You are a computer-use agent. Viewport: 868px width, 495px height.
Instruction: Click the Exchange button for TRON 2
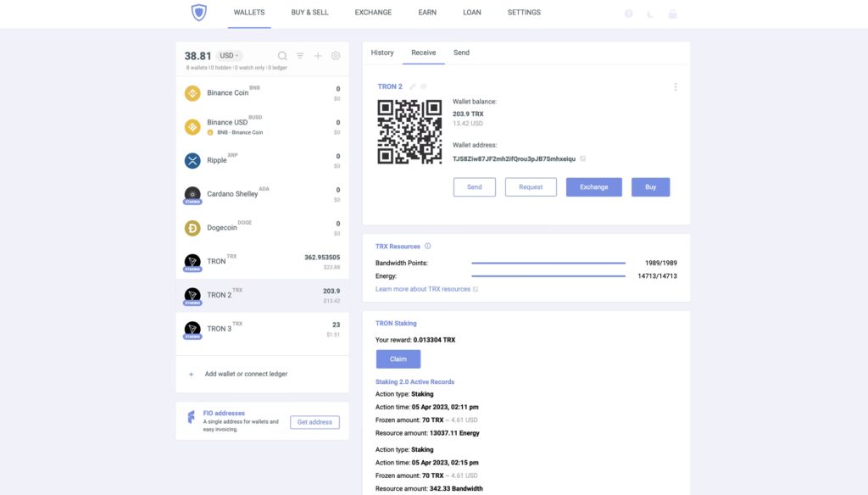click(593, 187)
